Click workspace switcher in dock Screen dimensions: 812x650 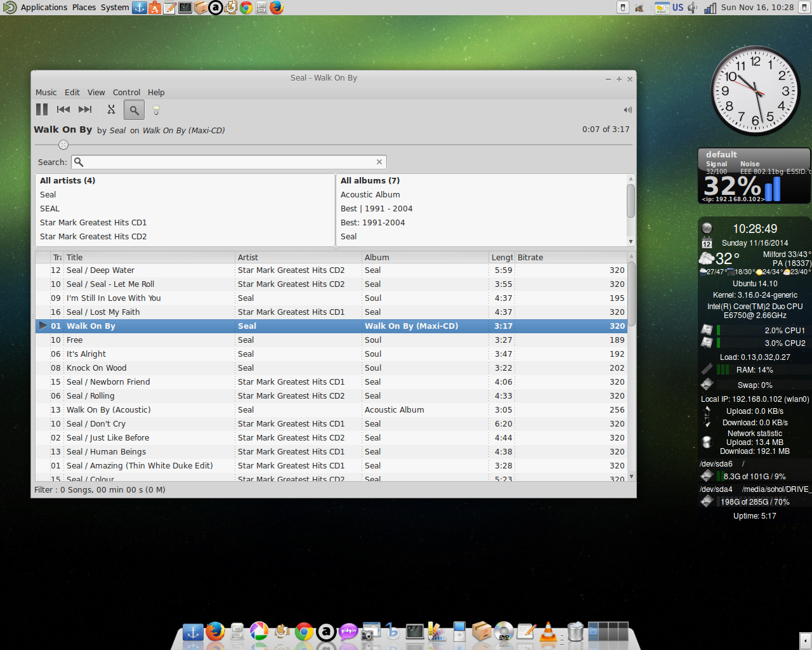[x=608, y=632]
